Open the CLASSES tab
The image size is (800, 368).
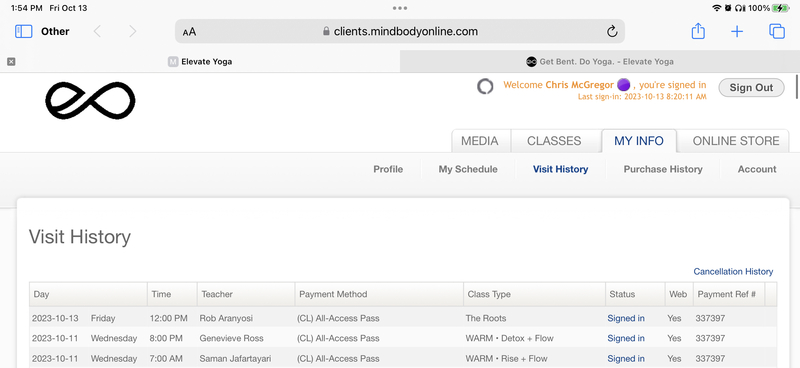pos(554,141)
